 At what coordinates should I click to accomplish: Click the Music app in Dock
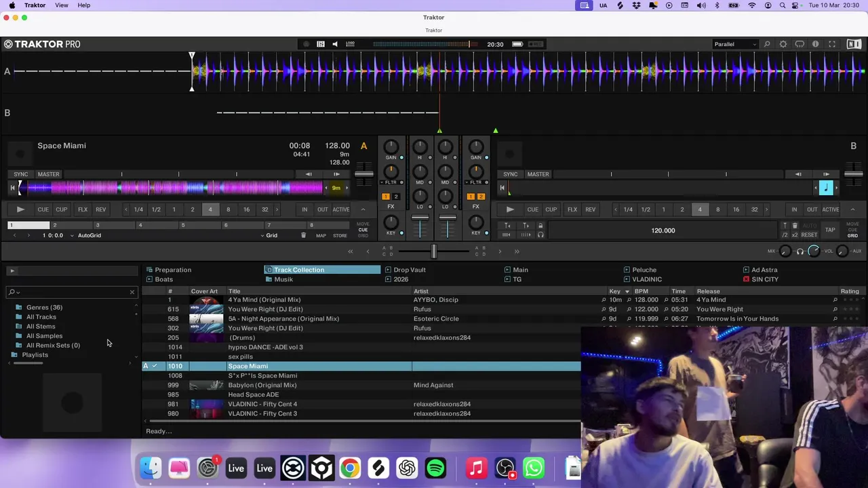pyautogui.click(x=477, y=468)
